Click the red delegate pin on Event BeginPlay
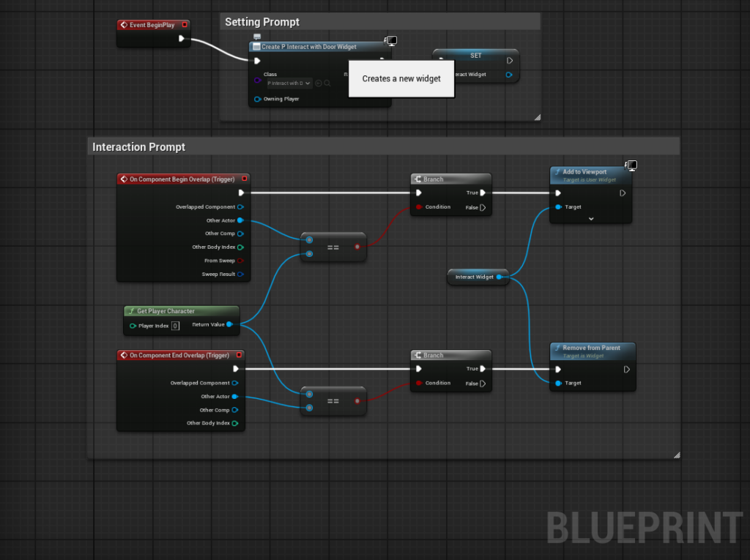Screen dimensions: 750x560 point(185,25)
